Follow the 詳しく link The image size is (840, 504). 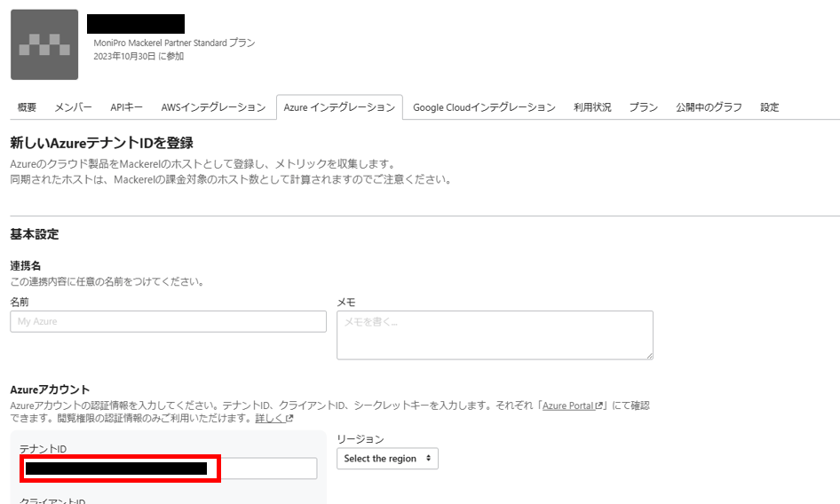click(269, 419)
